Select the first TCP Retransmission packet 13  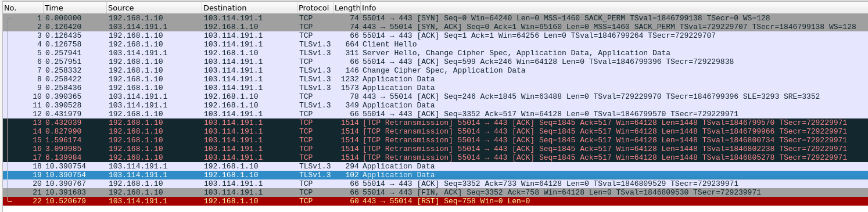coord(434,123)
